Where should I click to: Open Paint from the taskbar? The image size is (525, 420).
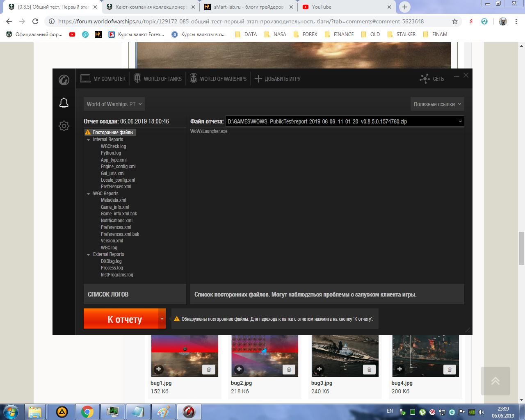(x=163, y=411)
